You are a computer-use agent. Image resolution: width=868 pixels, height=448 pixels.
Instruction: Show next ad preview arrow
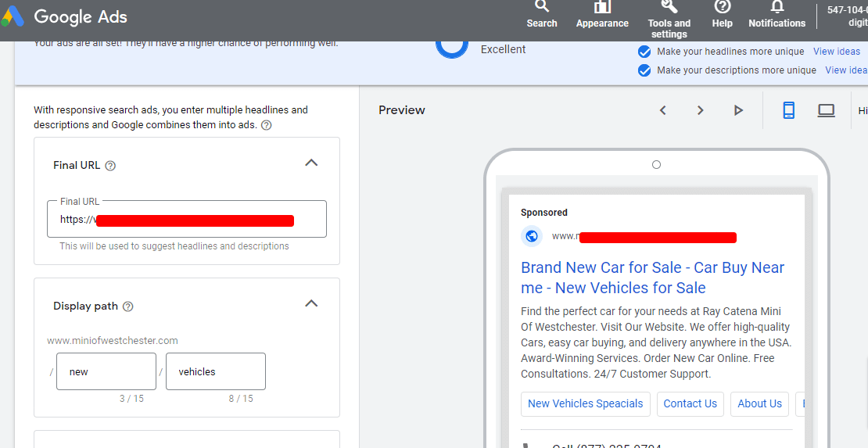701,110
